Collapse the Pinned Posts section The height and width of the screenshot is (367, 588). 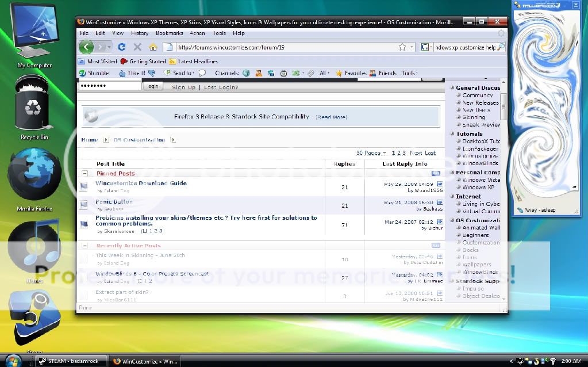tap(85, 173)
